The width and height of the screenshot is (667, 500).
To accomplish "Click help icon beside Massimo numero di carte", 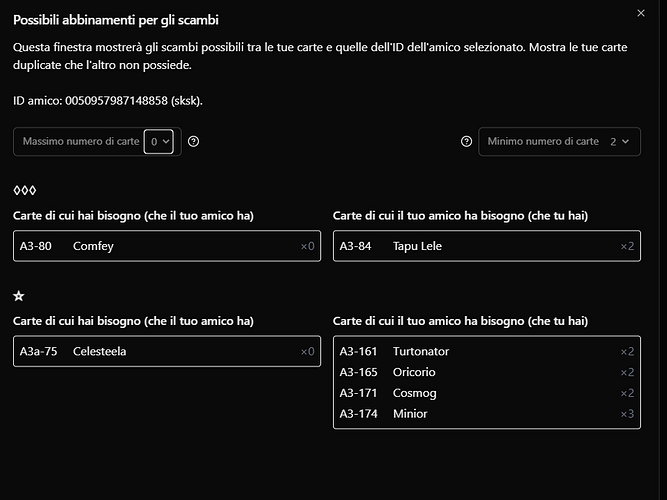I will [x=193, y=142].
